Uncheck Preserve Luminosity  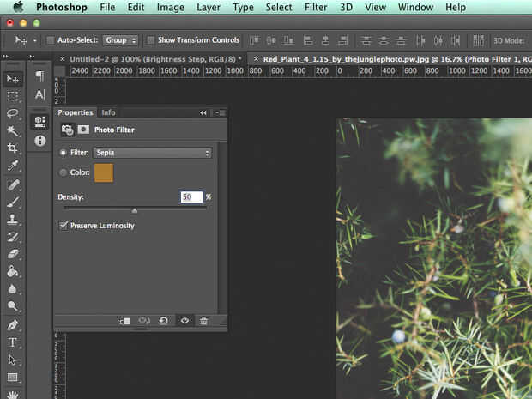[63, 226]
